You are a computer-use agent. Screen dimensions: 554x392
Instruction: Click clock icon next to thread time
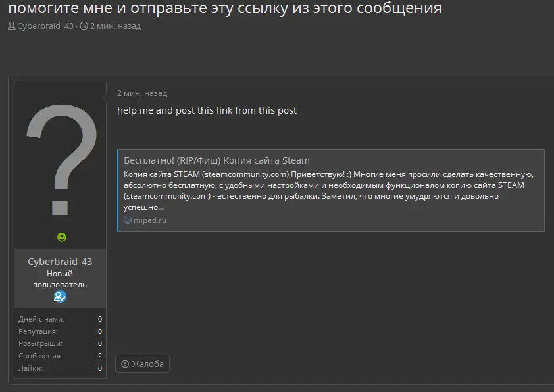point(84,26)
